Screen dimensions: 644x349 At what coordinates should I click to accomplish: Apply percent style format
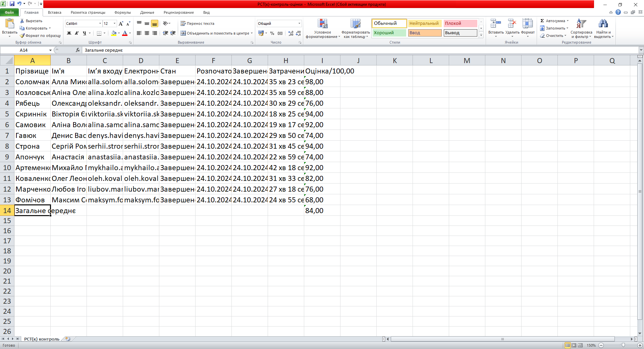click(272, 33)
